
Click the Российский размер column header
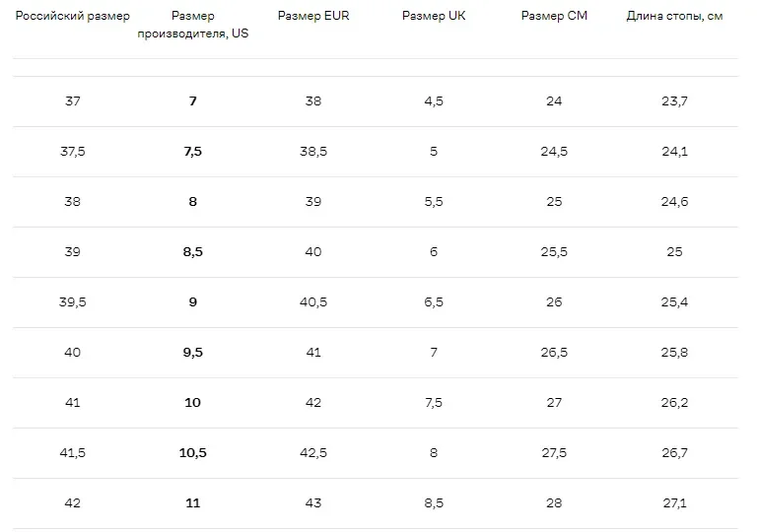click(x=73, y=16)
